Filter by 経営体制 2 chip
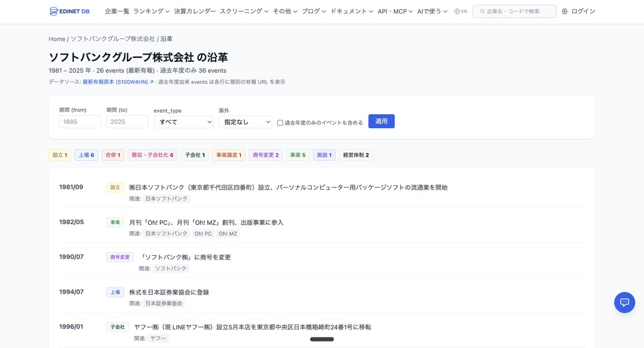The height and width of the screenshot is (348, 644). tap(356, 155)
